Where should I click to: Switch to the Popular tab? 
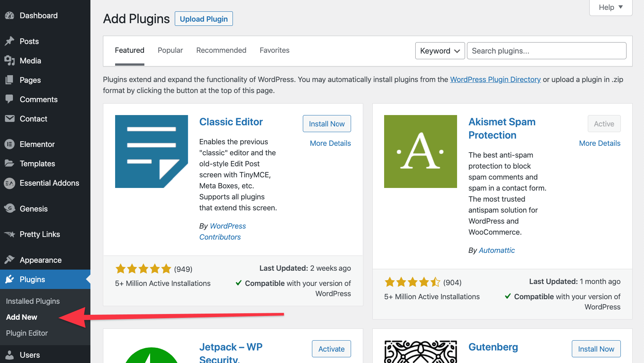(x=170, y=51)
